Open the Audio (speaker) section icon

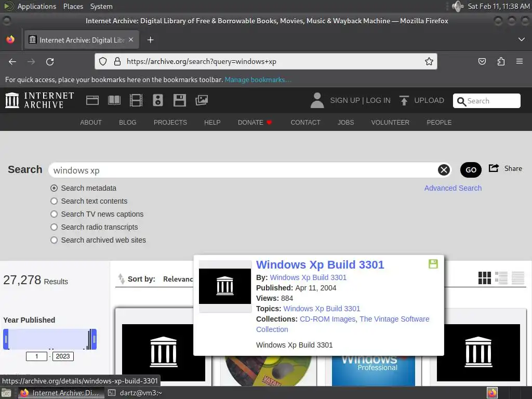pyautogui.click(x=158, y=100)
